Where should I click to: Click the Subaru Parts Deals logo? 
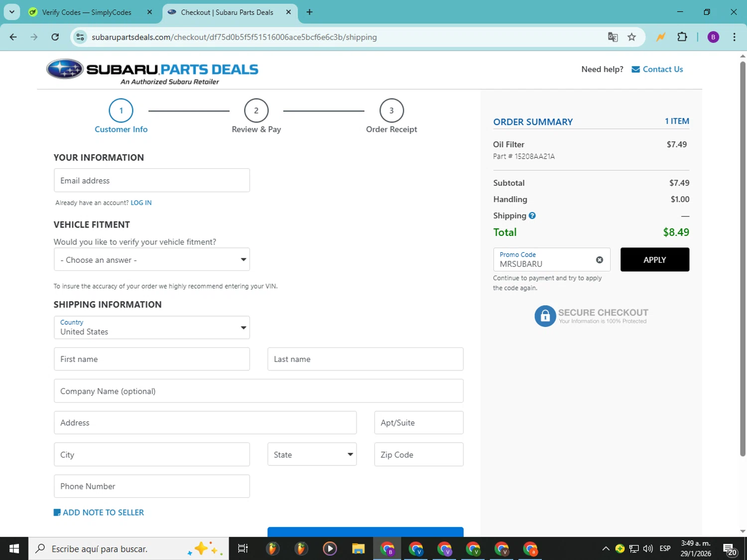(152, 72)
